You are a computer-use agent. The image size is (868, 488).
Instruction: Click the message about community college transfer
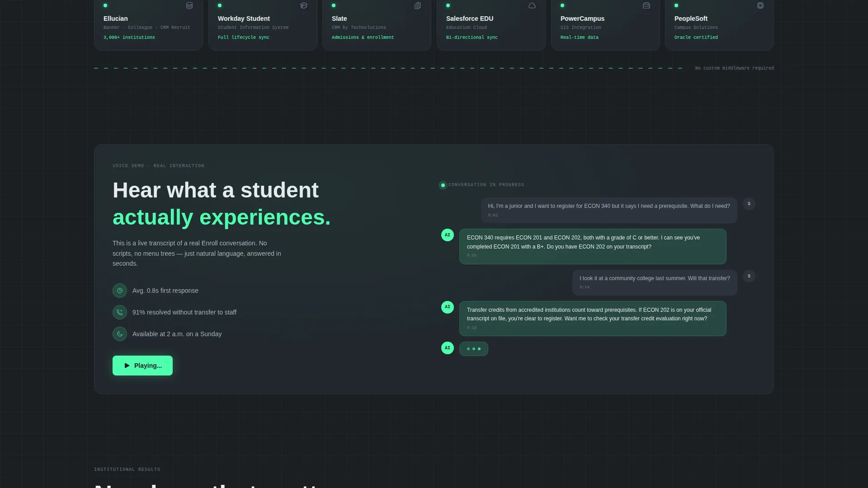[x=655, y=282]
